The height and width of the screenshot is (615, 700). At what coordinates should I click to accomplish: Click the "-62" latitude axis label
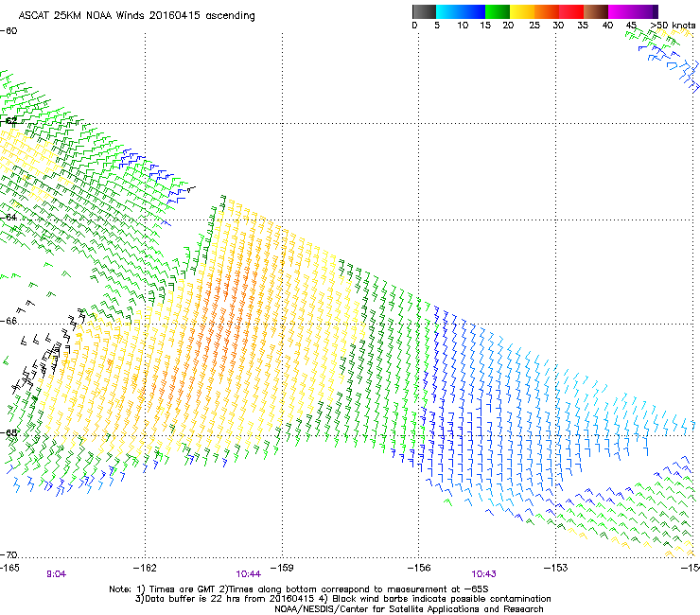coord(9,120)
